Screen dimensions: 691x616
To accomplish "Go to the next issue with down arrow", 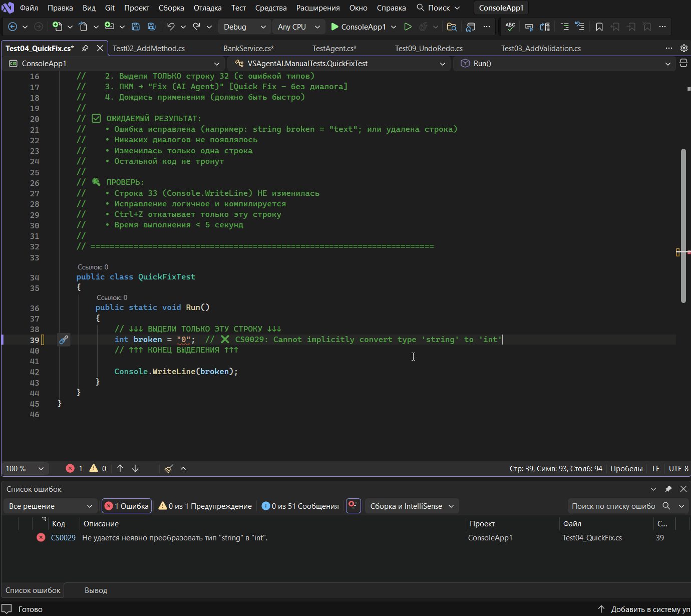I will [x=135, y=469].
